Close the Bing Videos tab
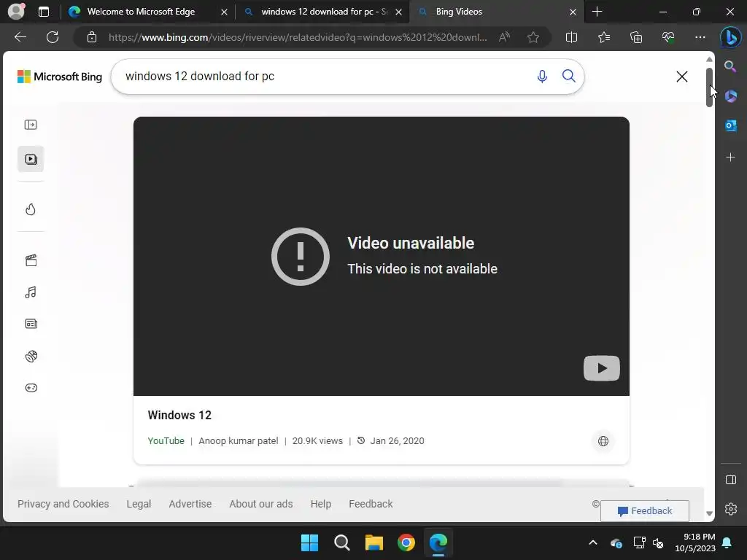 (573, 12)
